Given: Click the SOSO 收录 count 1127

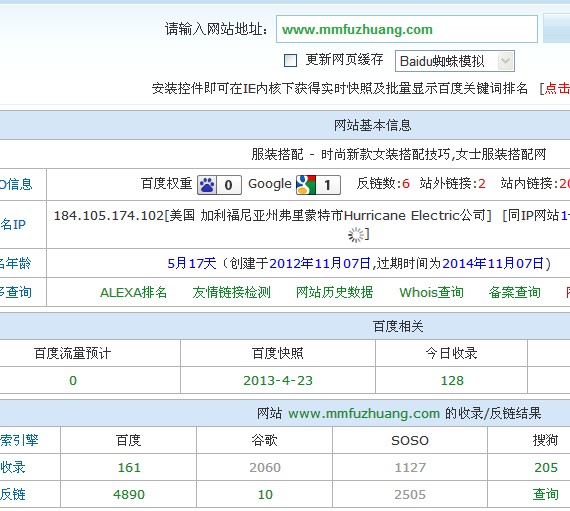Looking at the screenshot, I should 410,467.
